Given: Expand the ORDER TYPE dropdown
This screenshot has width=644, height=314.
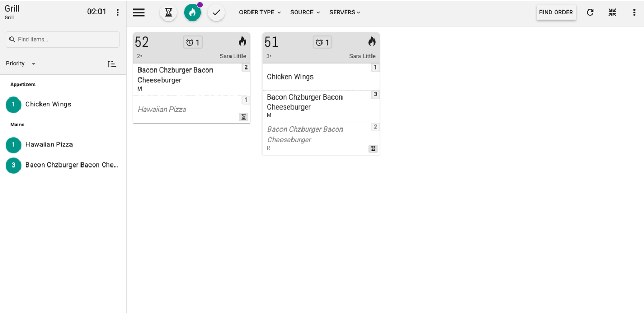Looking at the screenshot, I should click(260, 12).
